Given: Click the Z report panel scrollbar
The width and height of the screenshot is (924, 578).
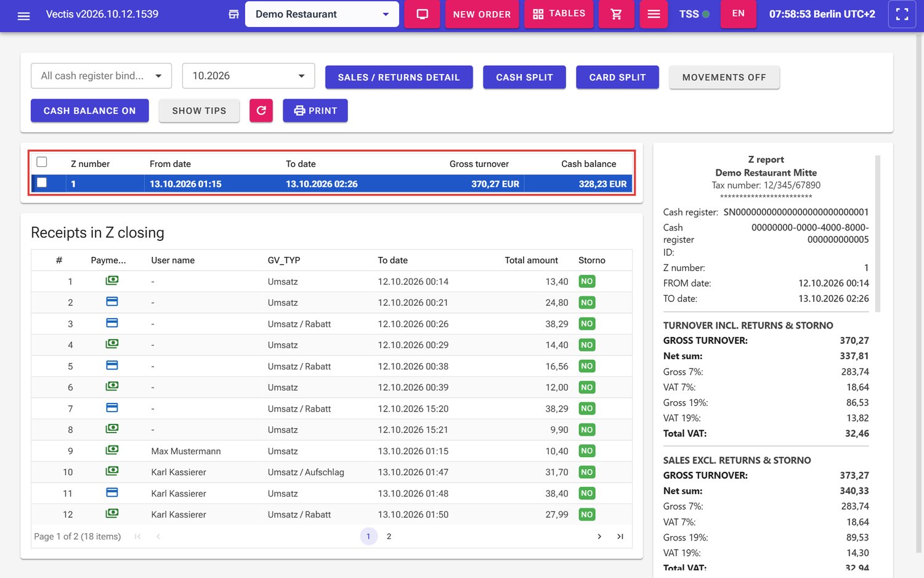Looking at the screenshot, I should [x=878, y=234].
